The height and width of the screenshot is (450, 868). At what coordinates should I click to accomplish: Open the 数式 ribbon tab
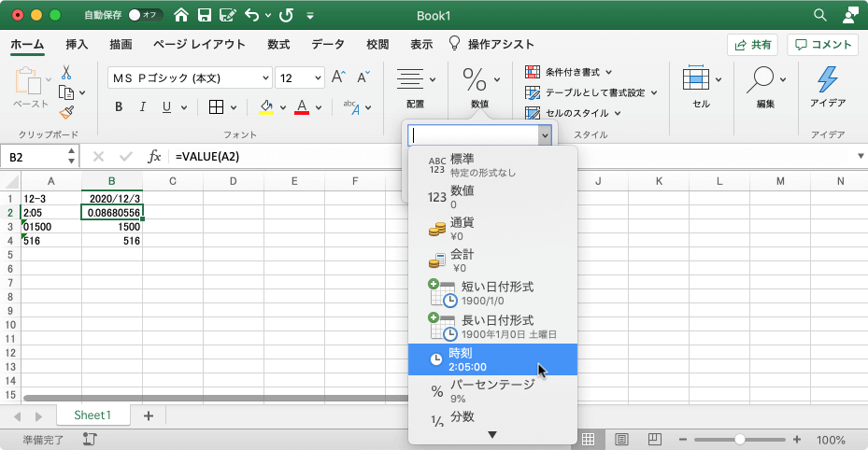coord(278,44)
